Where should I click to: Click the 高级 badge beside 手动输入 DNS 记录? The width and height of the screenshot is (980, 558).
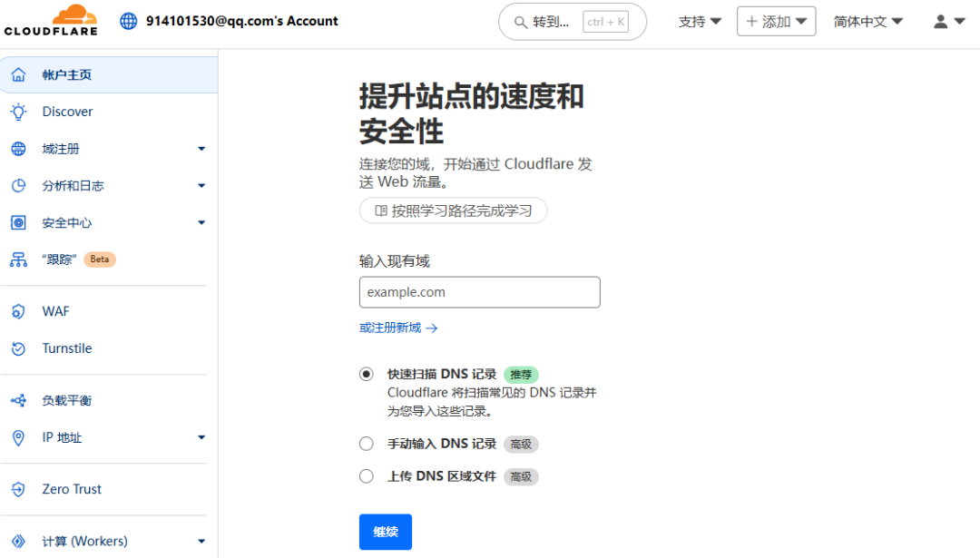521,445
